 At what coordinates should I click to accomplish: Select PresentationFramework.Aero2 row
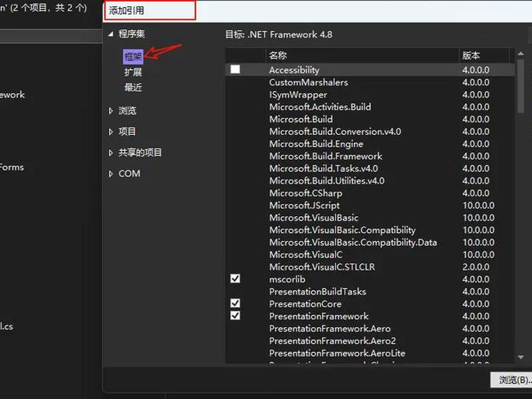pyautogui.click(x=370, y=340)
